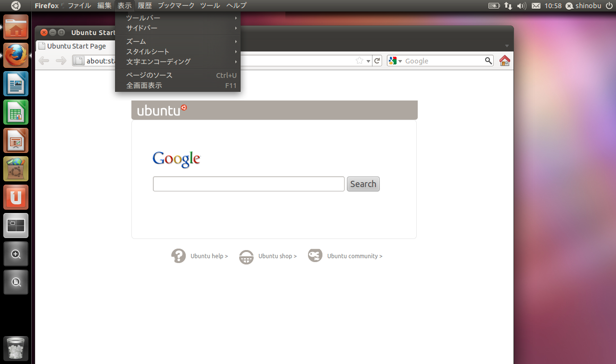The image size is (616, 364).
Task: Open the Ubuntu shop link
Action: 278,256
